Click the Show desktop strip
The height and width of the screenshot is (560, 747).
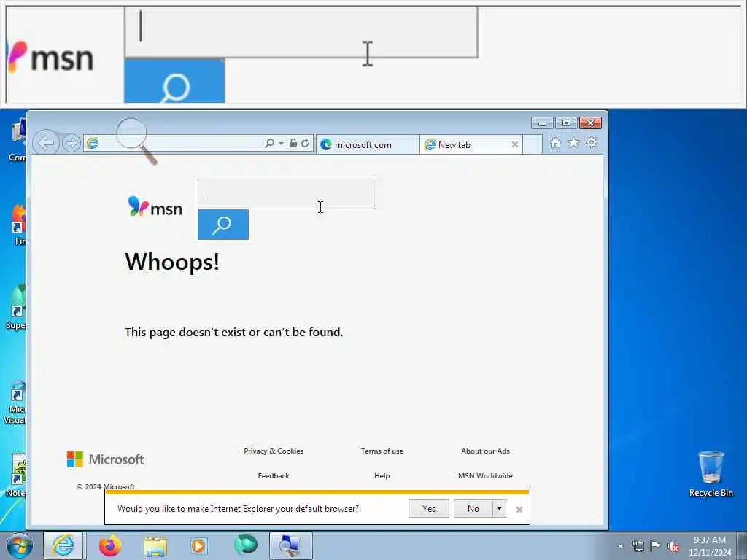tap(742, 545)
